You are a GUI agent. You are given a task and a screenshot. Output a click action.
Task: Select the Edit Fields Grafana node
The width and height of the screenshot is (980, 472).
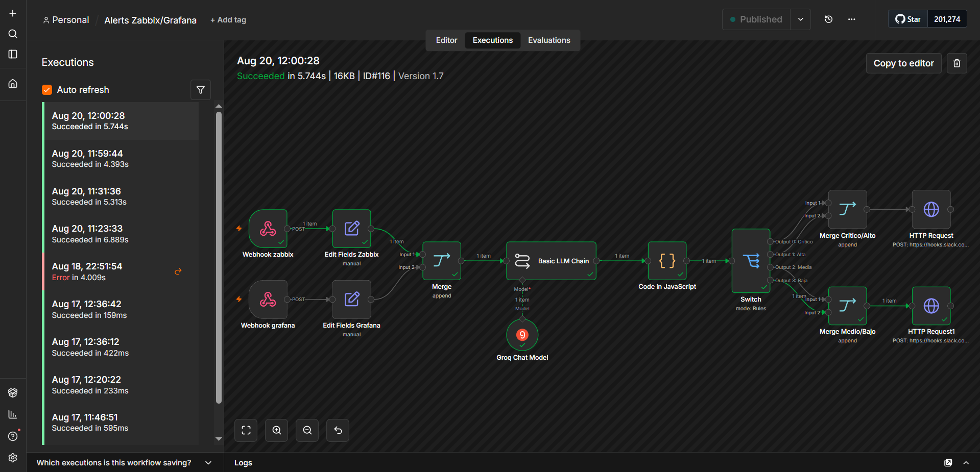[x=351, y=300]
